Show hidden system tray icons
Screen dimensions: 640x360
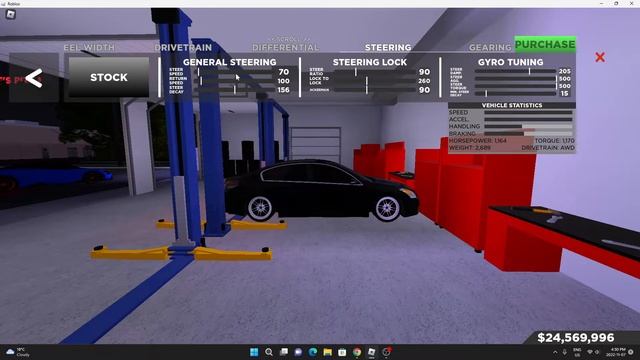(x=555, y=352)
